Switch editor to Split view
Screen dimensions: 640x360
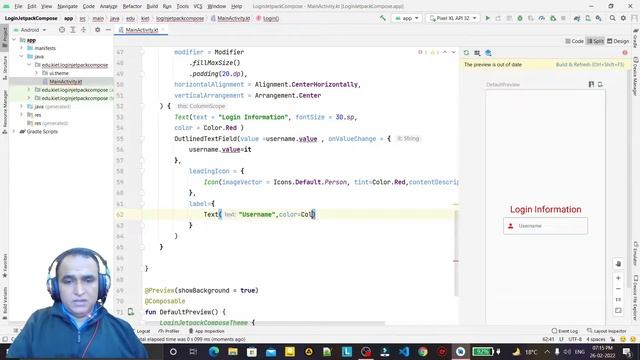[x=595, y=41]
